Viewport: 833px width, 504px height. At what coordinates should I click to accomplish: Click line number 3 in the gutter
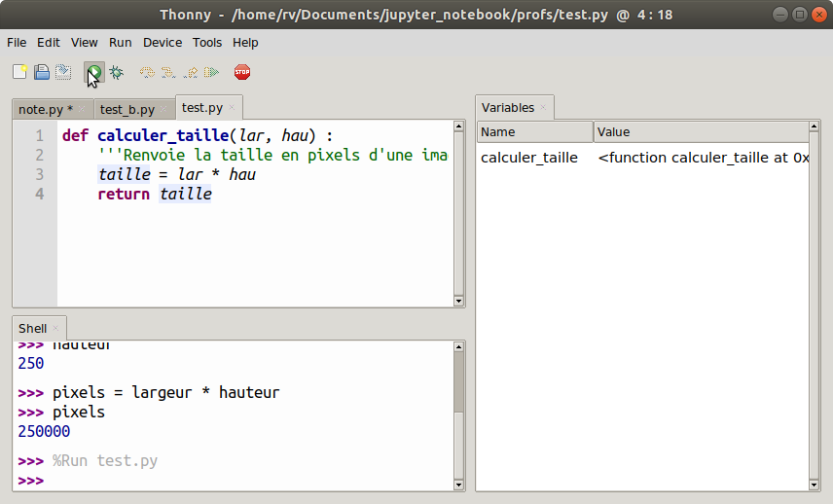(40, 175)
